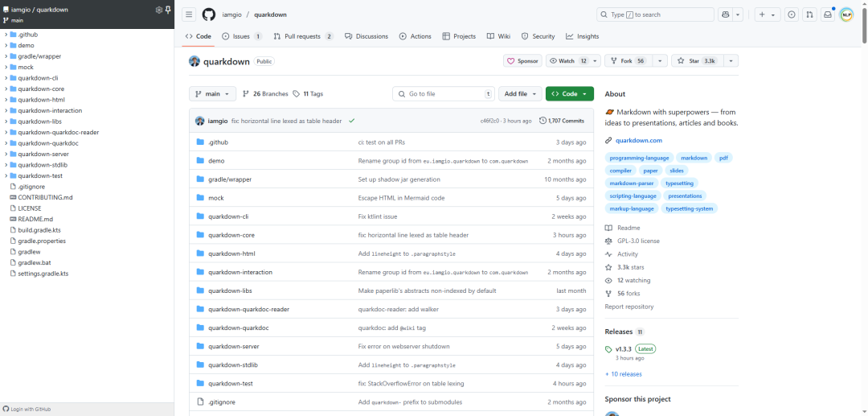This screenshot has width=868, height=416.
Task: Click Login with GitHub in sidebar
Action: tap(27, 410)
